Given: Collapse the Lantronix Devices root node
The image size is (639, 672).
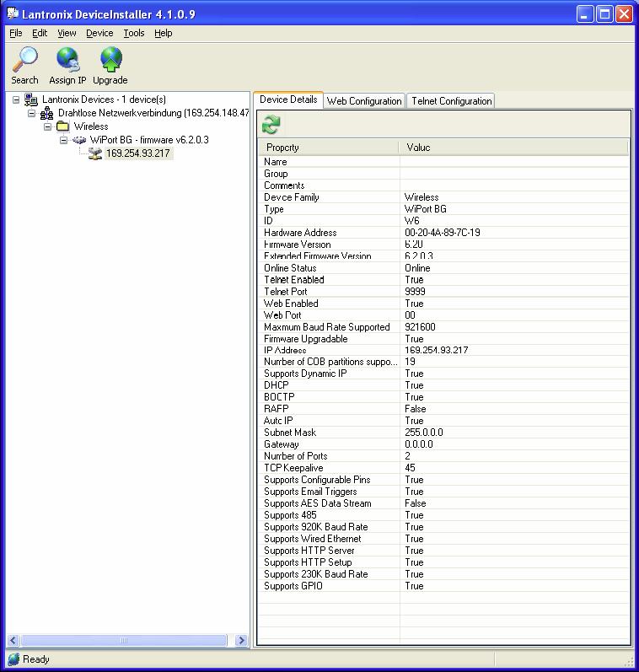Looking at the screenshot, I should [x=16, y=99].
